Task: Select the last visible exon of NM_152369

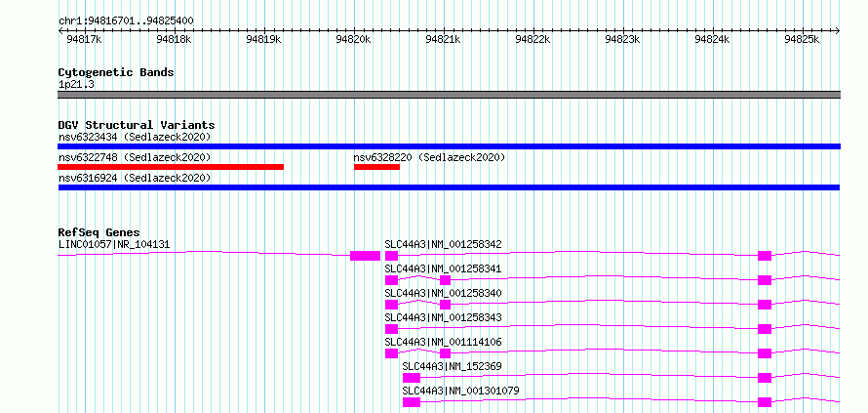Action: (x=765, y=378)
